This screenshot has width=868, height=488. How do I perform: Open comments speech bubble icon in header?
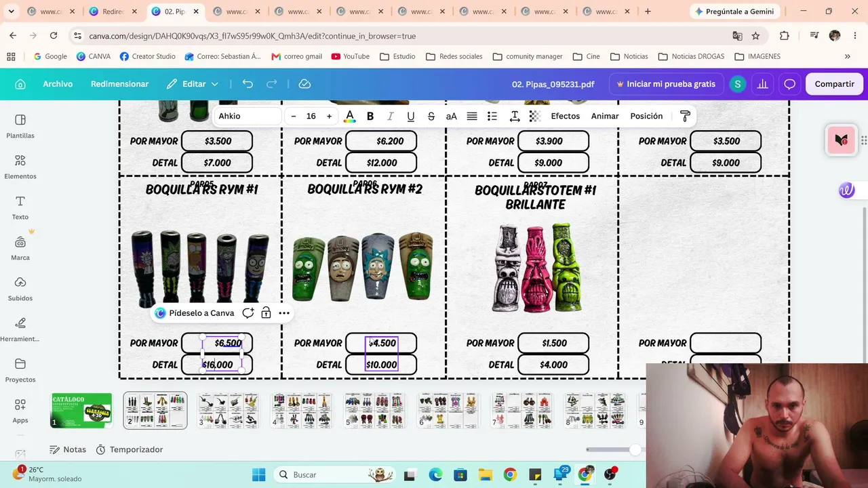(x=789, y=84)
